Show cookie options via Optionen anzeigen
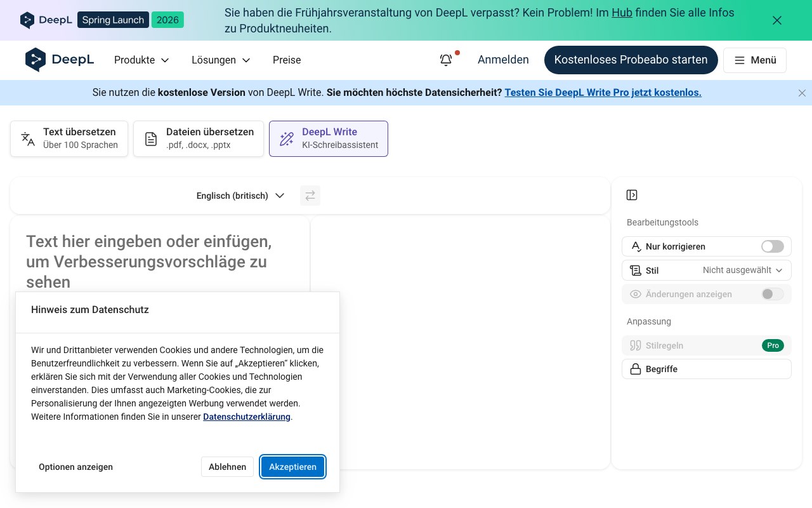 coord(75,467)
